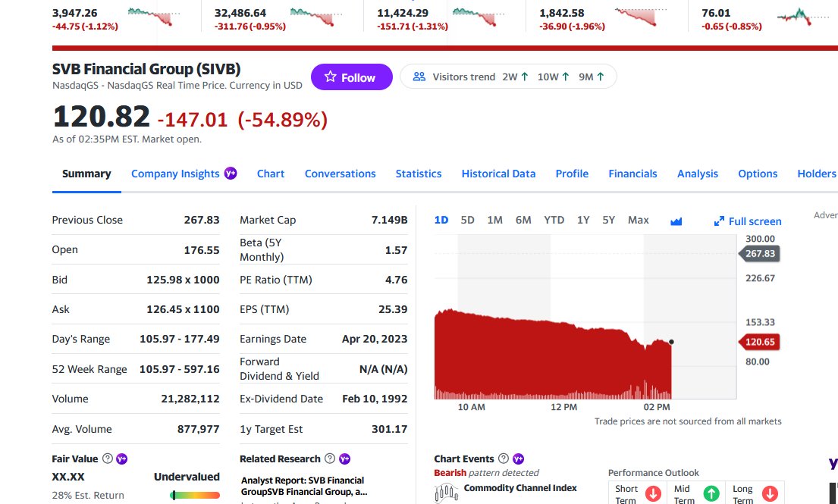Click the Related Research help question mark
Viewport: 838px width, 504px height.
click(x=330, y=459)
